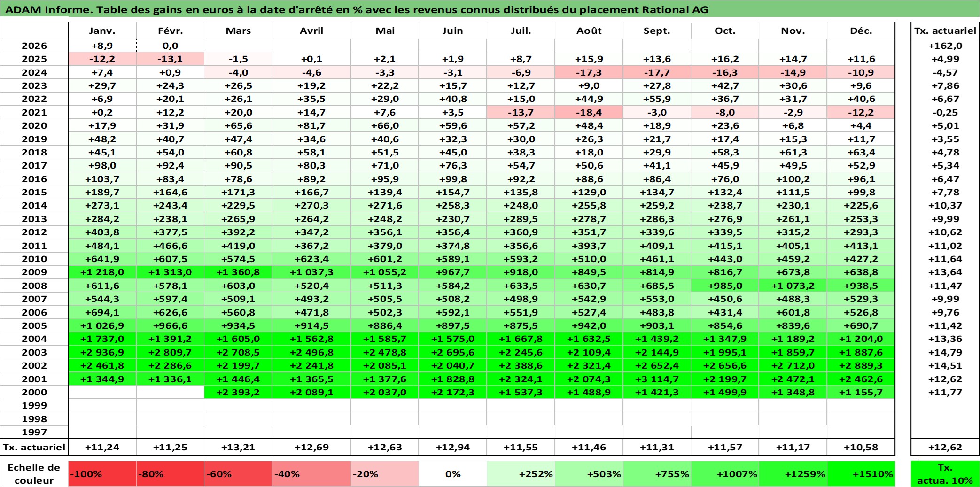Viewport: 980px width, 487px height.
Task: Click the +10,58 bottom rate under Déc.
Action: [861, 447]
